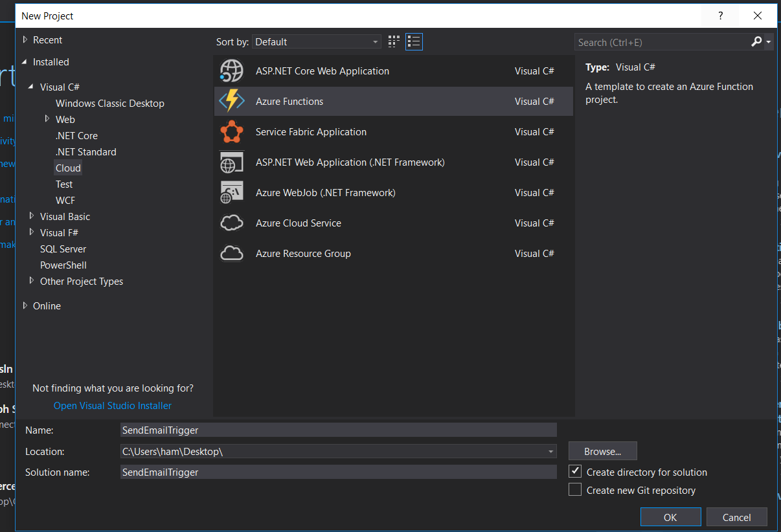Expand the Recent node
The image size is (781, 532).
(25, 40)
